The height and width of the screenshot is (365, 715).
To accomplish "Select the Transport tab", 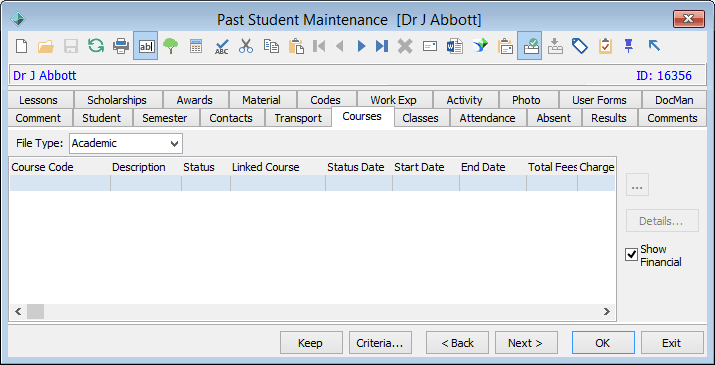I will pos(298,118).
